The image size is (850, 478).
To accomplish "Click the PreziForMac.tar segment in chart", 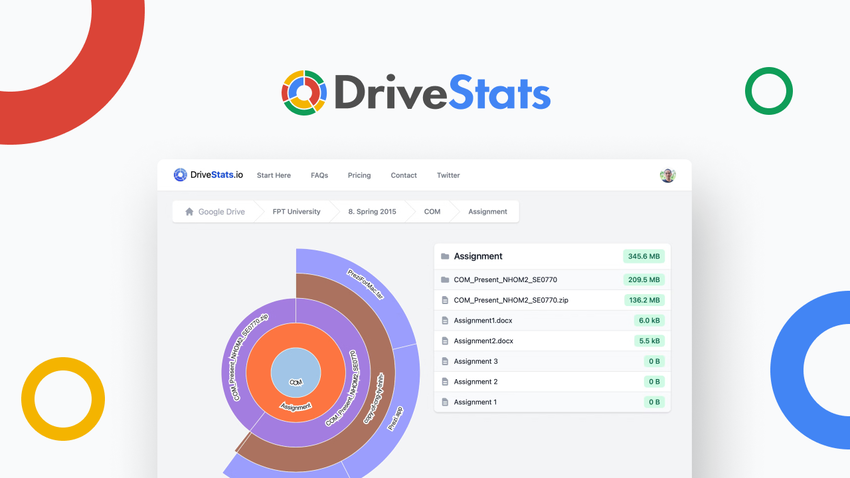I will pyautogui.click(x=366, y=284).
